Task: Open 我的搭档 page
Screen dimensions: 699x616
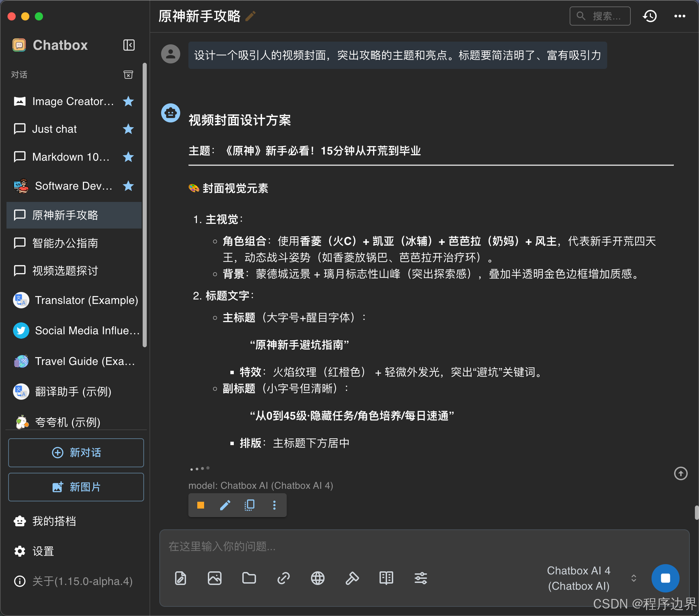Action: (x=74, y=521)
